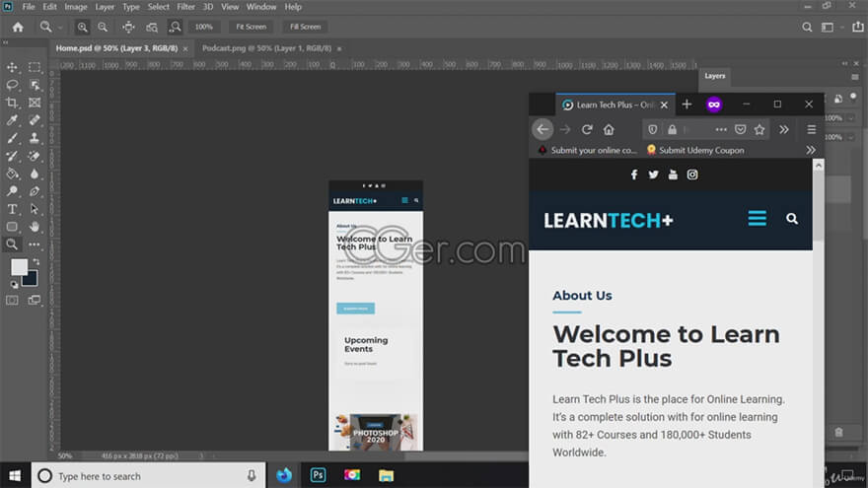
Task: Close the Home.psd document tab
Action: click(x=185, y=48)
